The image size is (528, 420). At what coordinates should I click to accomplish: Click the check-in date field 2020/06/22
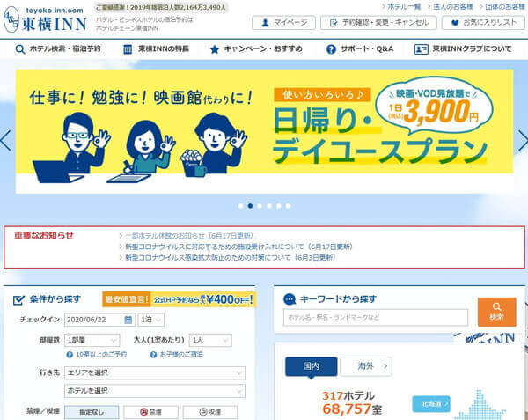[x=99, y=320]
